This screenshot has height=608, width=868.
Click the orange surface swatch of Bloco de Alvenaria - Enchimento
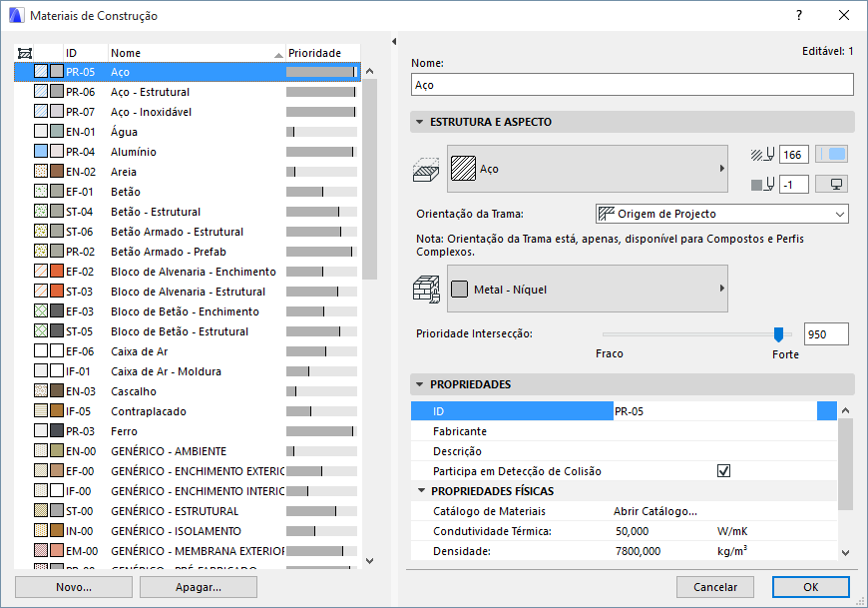(57, 271)
